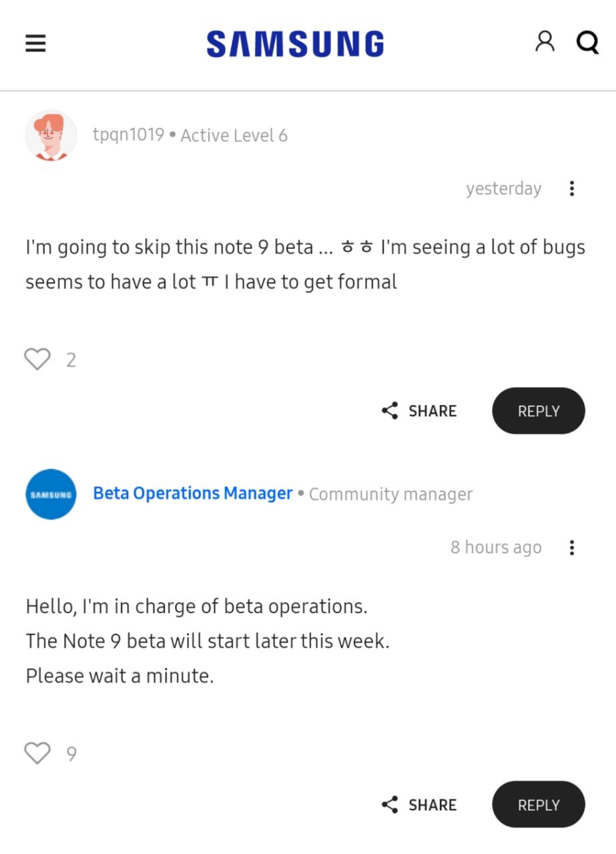Open more options on tpqn1019's comment
The image size is (616, 854).
point(572,189)
